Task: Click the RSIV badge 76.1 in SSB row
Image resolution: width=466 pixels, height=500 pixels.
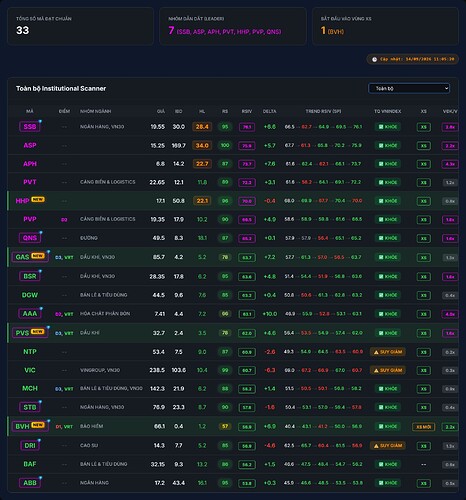Action: tap(247, 127)
